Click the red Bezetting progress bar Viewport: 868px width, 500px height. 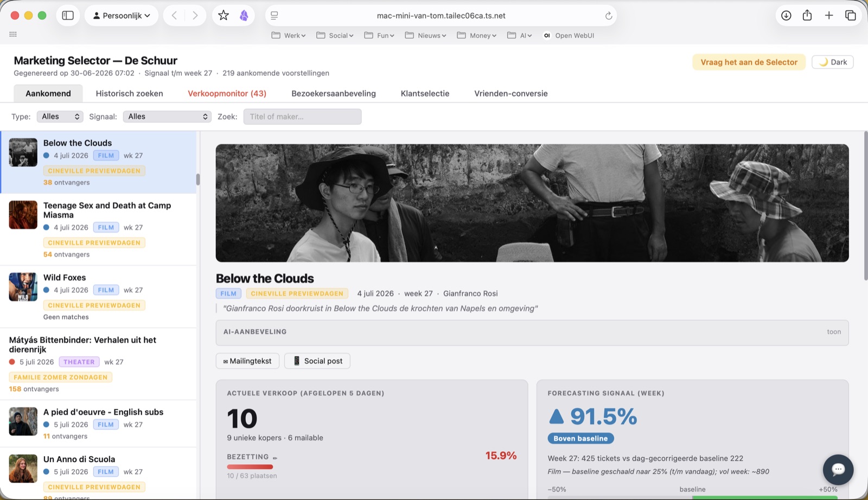click(x=250, y=466)
